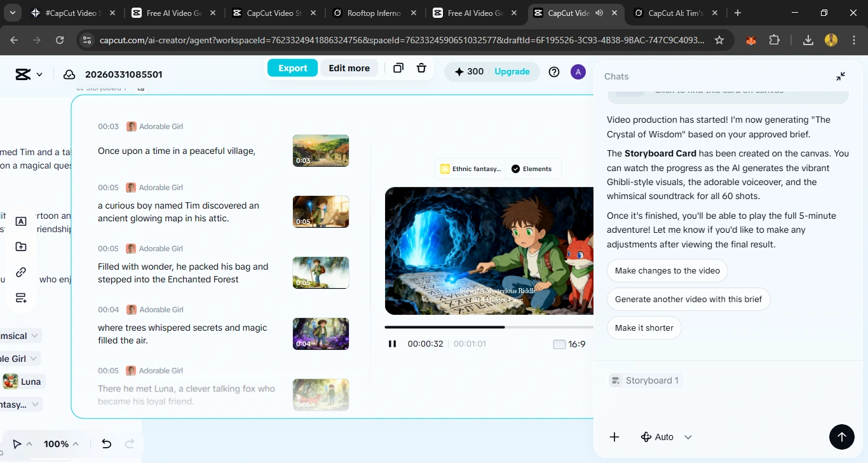This screenshot has width=868, height=463.
Task: Bookmark this page with the star icon
Action: (719, 40)
